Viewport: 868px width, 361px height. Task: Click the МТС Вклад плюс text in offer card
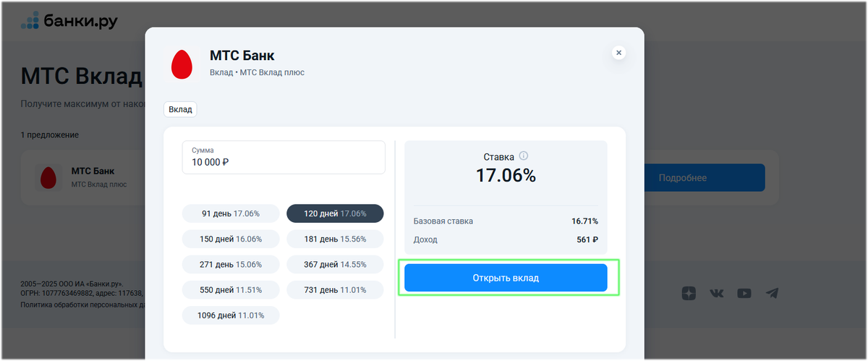(99, 184)
